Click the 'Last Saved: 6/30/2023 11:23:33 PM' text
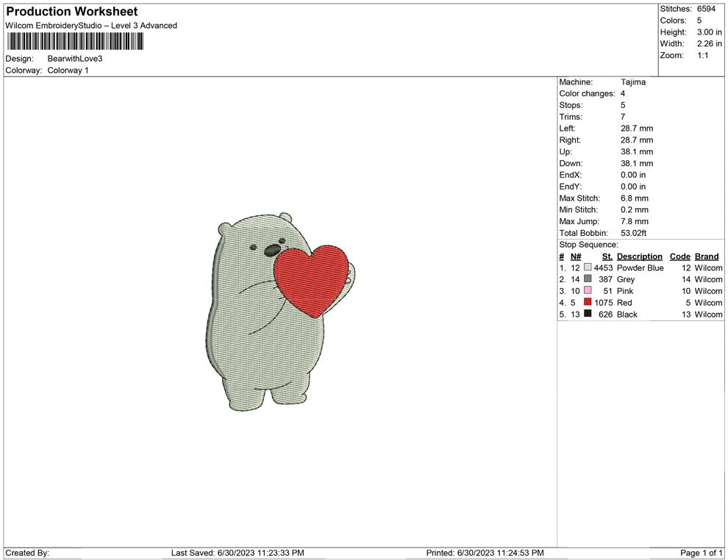Viewport: 728px width, 560px height. pos(238,553)
